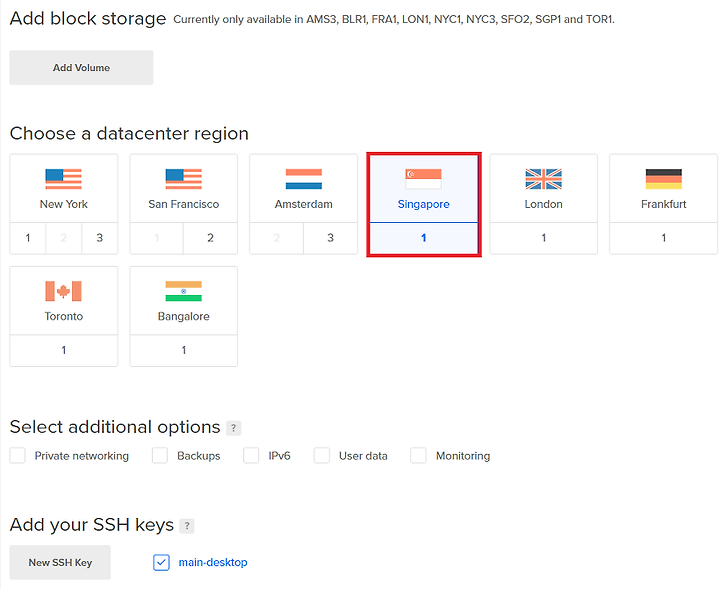Tick the IPv6 checkbox
Image resolution: width=720 pixels, height=589 pixels.
pyautogui.click(x=251, y=456)
